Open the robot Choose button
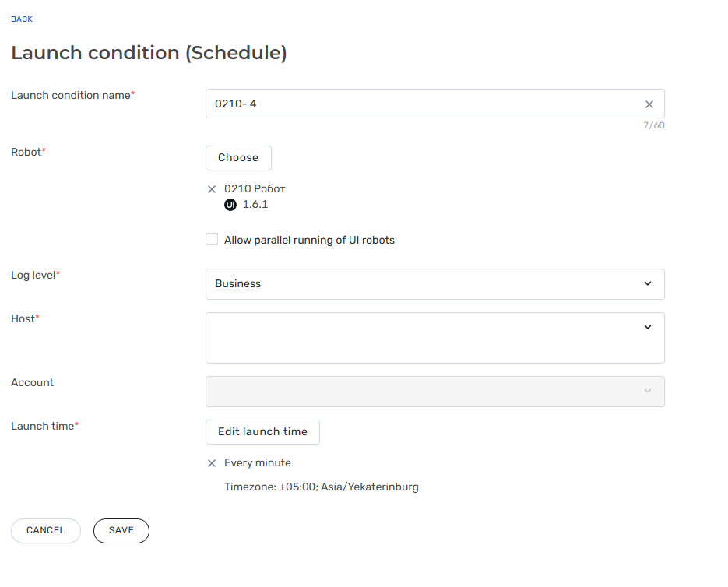 238,158
